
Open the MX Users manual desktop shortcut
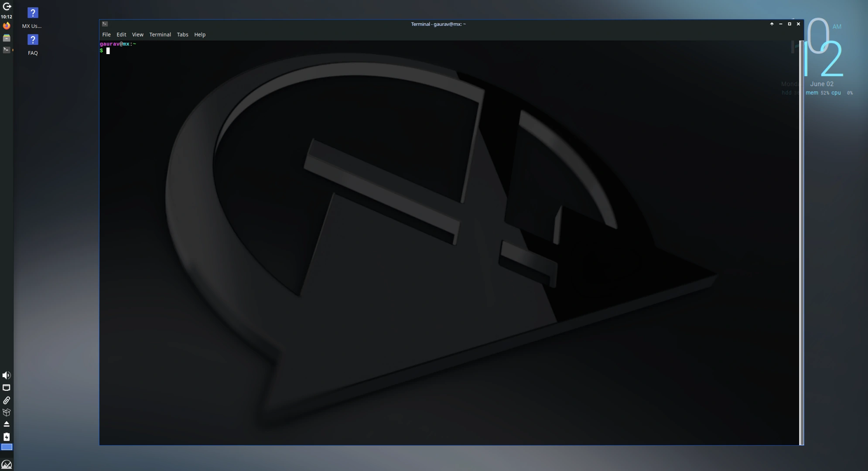pos(33,12)
